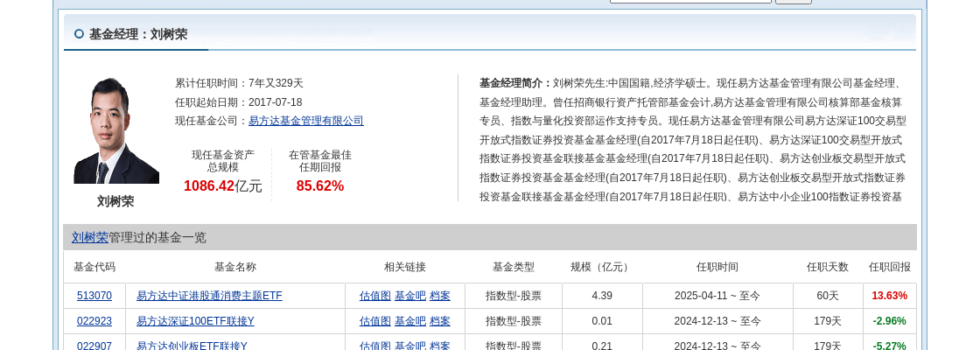The width and height of the screenshot is (980, 350).
Task: Open the 易方达基金管理有限公司 company link
Action: tap(305, 121)
